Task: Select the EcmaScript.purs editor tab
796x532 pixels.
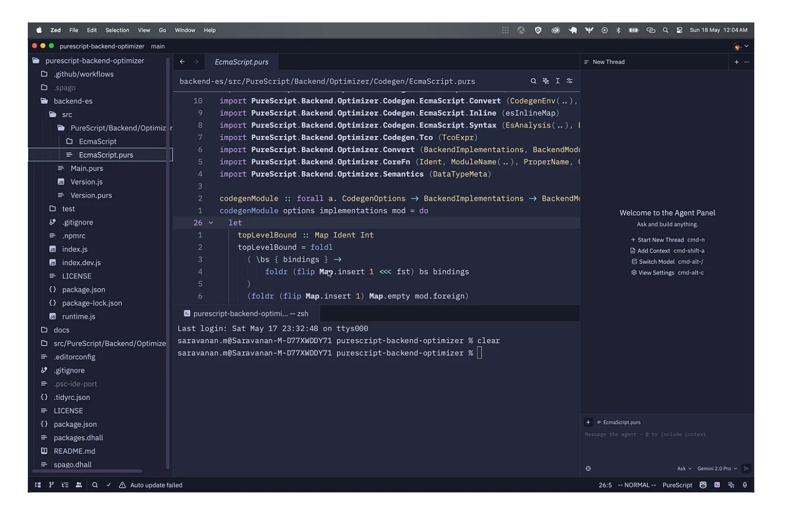Action: pos(241,62)
